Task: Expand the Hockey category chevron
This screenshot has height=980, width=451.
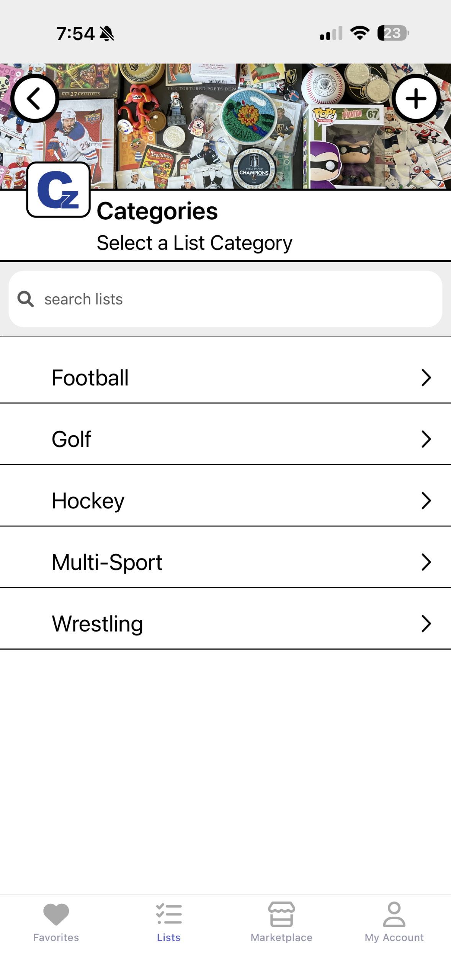Action: tap(426, 501)
